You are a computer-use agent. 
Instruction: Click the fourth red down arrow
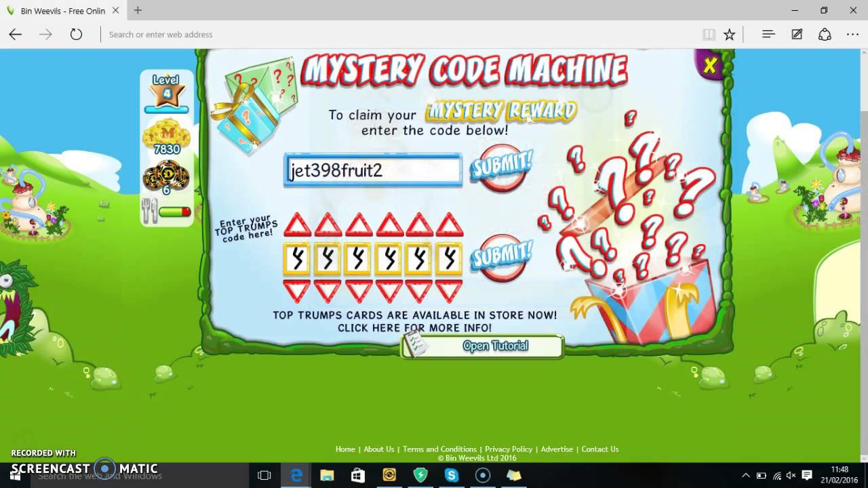click(389, 291)
